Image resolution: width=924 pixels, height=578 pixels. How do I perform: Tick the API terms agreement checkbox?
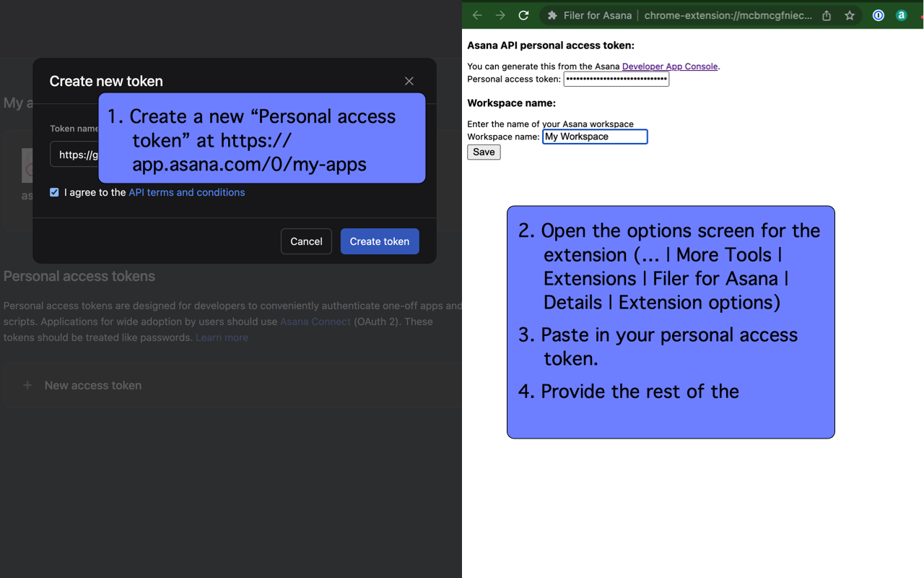tap(54, 192)
